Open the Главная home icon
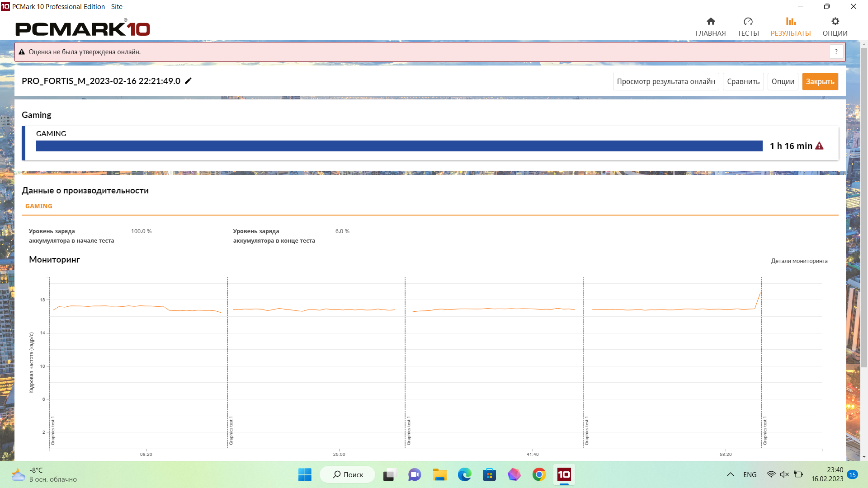 (710, 22)
